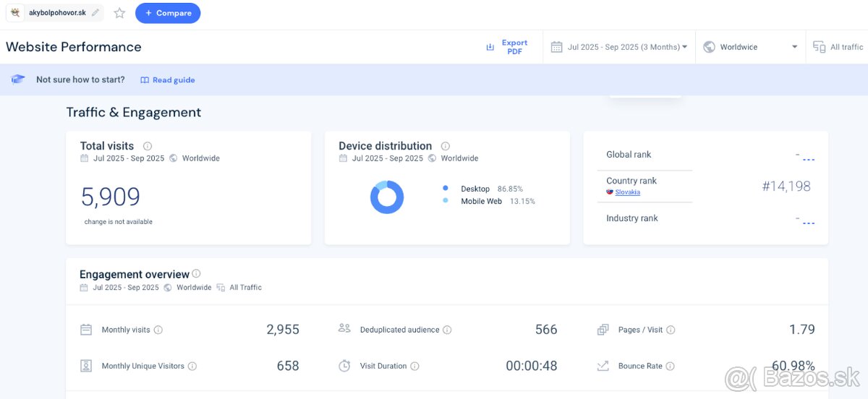Click info icon next to Monthly Unique Visitors
Image resolution: width=868 pixels, height=399 pixels.
[192, 366]
